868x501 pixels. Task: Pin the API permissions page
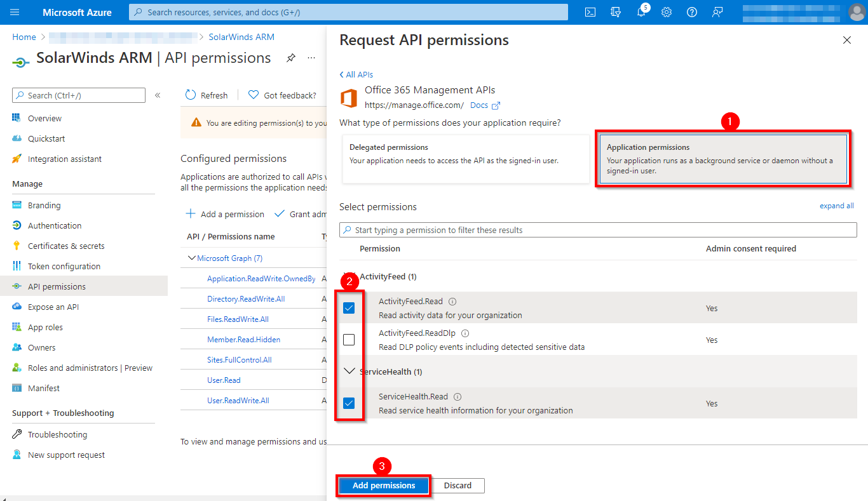click(x=290, y=57)
